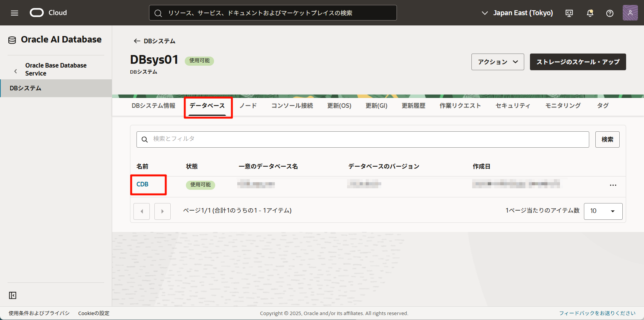Click the DBsys01 page title
The height and width of the screenshot is (320, 644).
coord(154,60)
